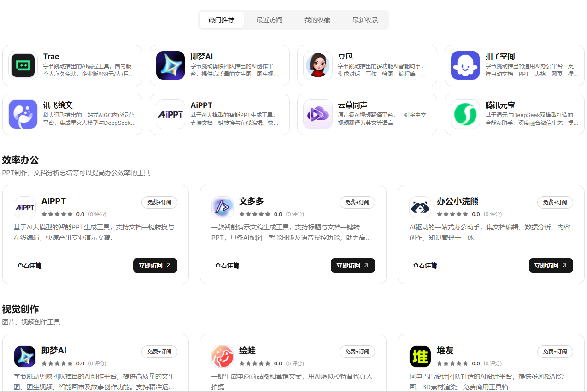Open 扣子空间 via its ghost icon

[x=465, y=65]
